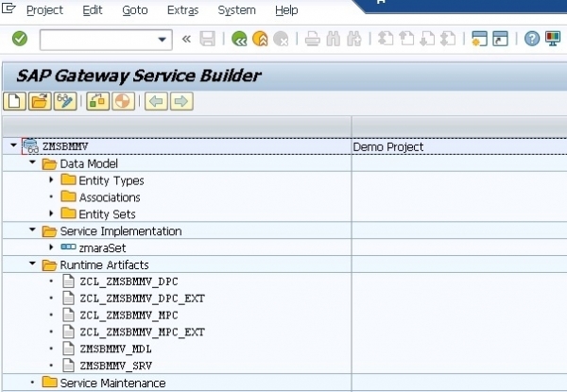The image size is (567, 392).
Task: Collapse the Runtime Artifacts folder
Action: pos(32,264)
